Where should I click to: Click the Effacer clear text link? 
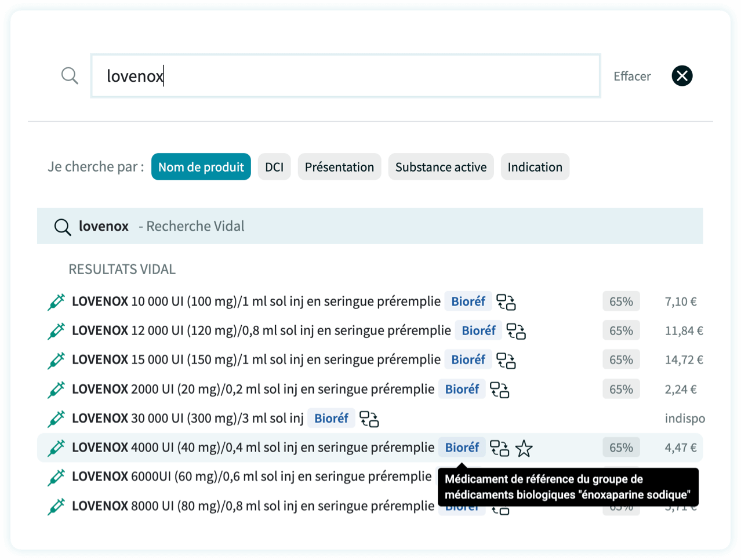(x=632, y=76)
